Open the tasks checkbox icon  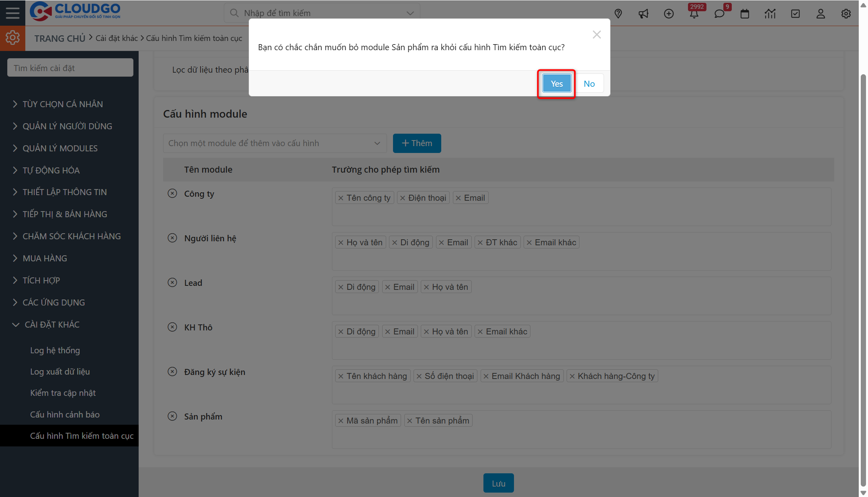[x=795, y=13]
